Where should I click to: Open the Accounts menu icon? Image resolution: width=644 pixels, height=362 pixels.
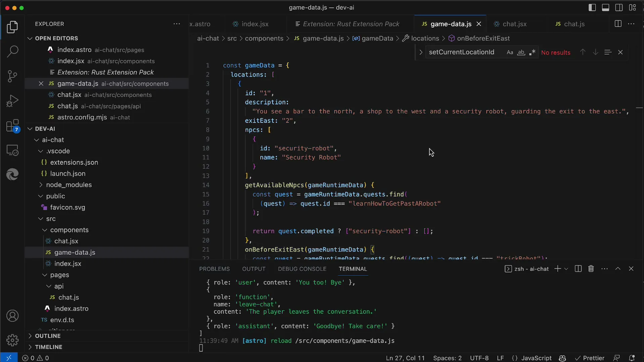[x=12, y=316]
